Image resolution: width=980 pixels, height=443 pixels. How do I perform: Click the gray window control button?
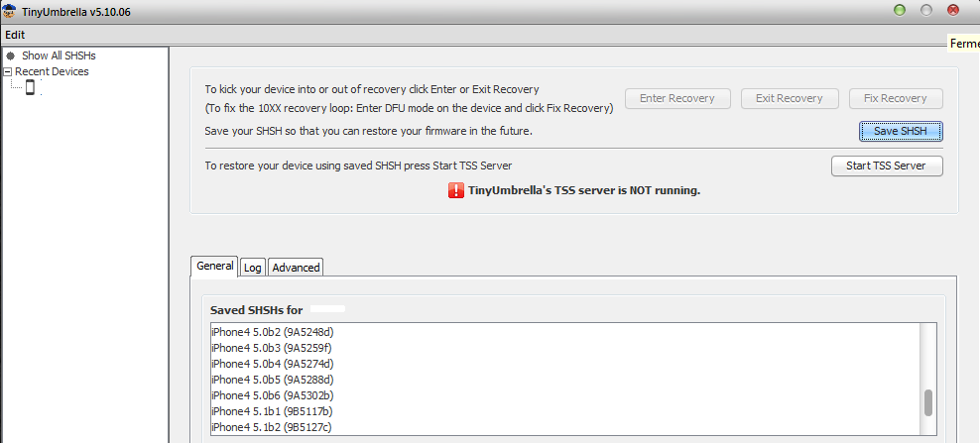point(926,10)
